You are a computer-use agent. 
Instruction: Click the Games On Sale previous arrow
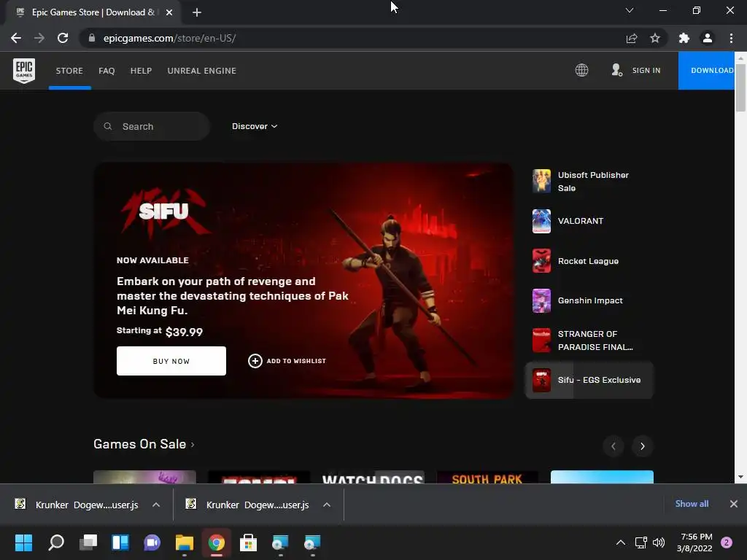click(x=613, y=446)
